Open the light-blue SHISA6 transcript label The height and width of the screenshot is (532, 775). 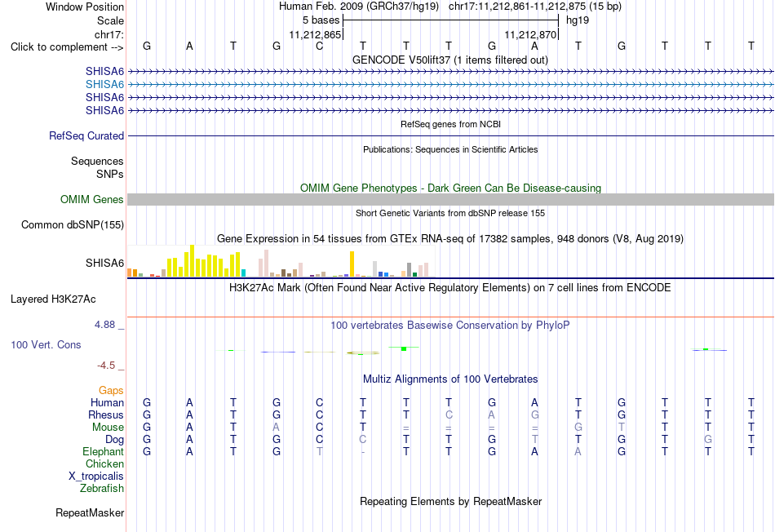[x=104, y=85]
